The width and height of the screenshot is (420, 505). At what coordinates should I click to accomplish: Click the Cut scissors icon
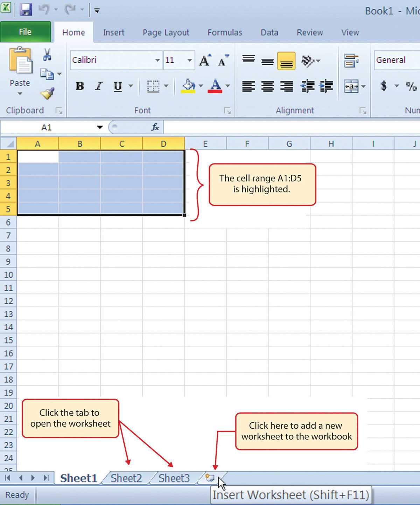pos(47,55)
